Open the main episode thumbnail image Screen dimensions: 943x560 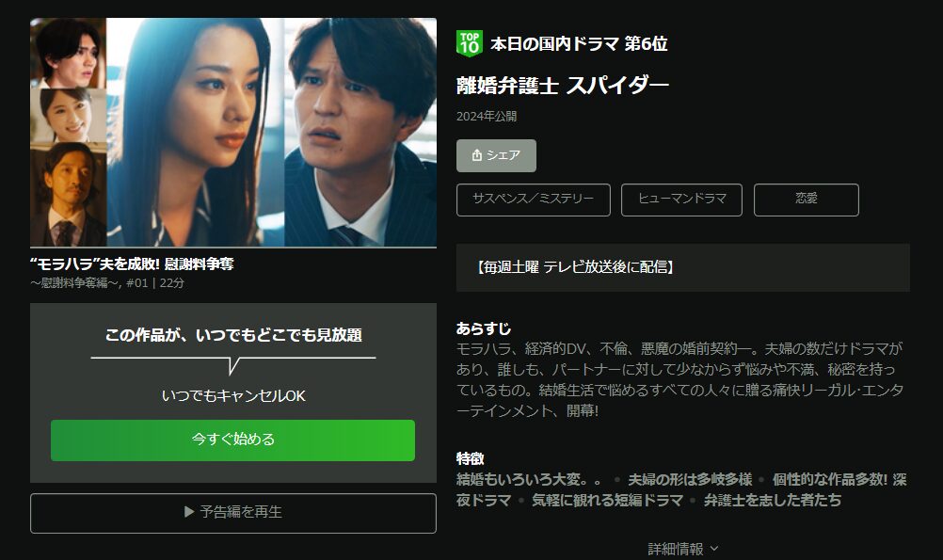click(272, 132)
